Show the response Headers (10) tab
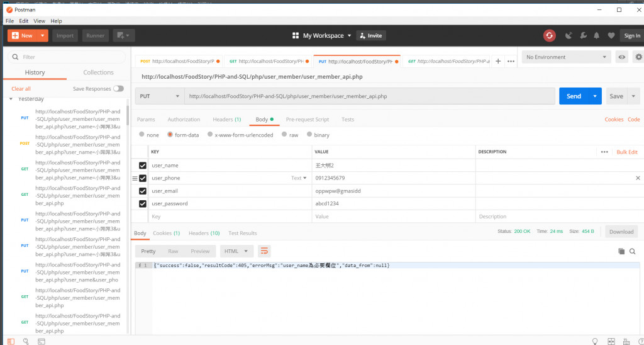The height and width of the screenshot is (345, 644). click(x=204, y=233)
